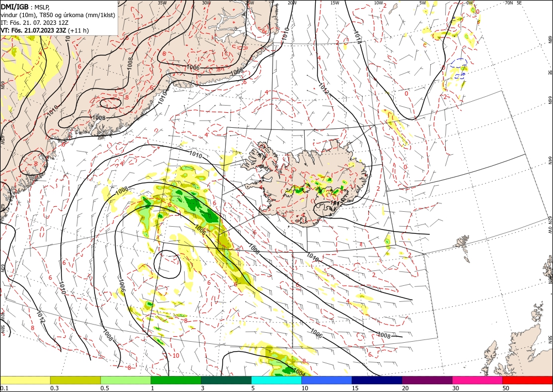The height and width of the screenshot is (392, 553).
Task: Click the 'DMI/IGB : MSLP,' title text
Action: click(26, 7)
